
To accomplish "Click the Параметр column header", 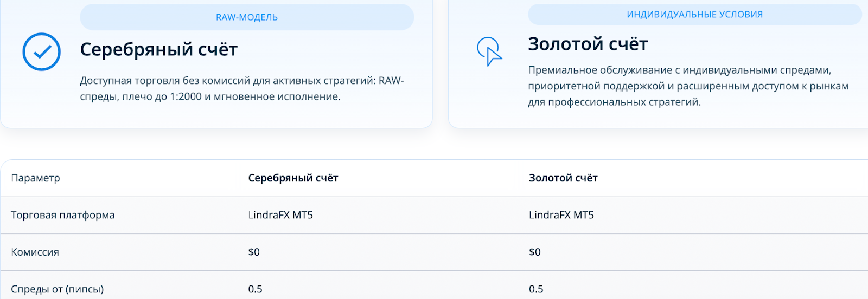I will click(x=36, y=178).
